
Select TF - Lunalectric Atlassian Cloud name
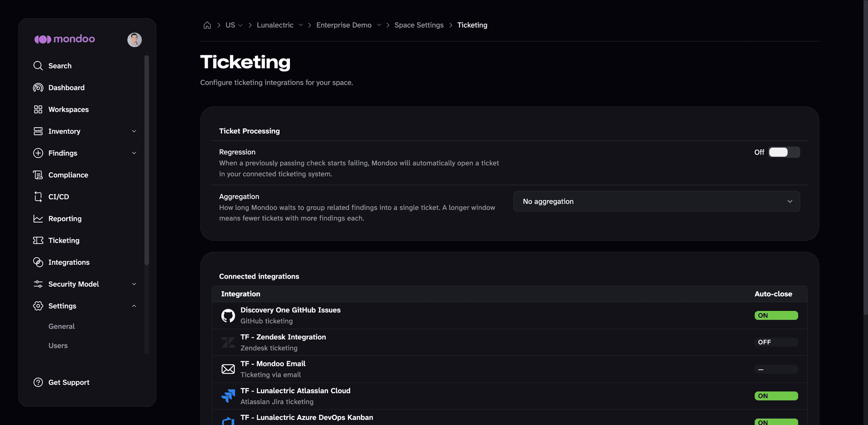pos(295,391)
